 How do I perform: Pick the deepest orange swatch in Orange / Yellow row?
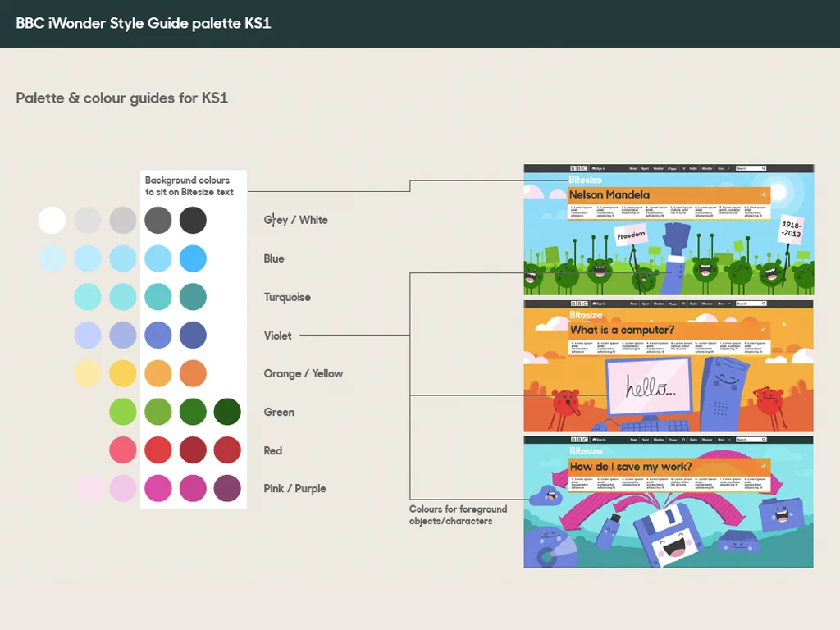[x=193, y=373]
